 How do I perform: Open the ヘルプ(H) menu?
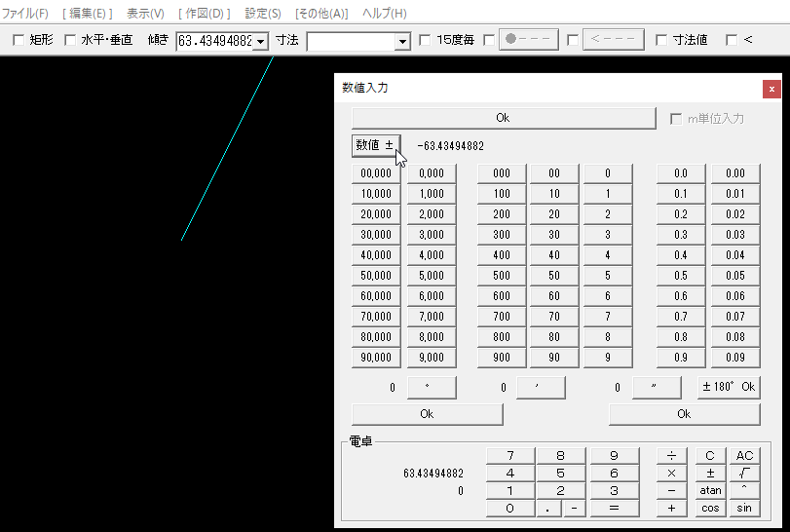pyautogui.click(x=385, y=13)
